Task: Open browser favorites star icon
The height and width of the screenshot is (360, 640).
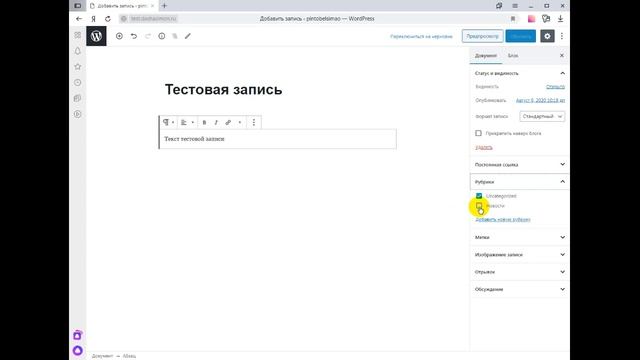Action: pyautogui.click(x=78, y=67)
